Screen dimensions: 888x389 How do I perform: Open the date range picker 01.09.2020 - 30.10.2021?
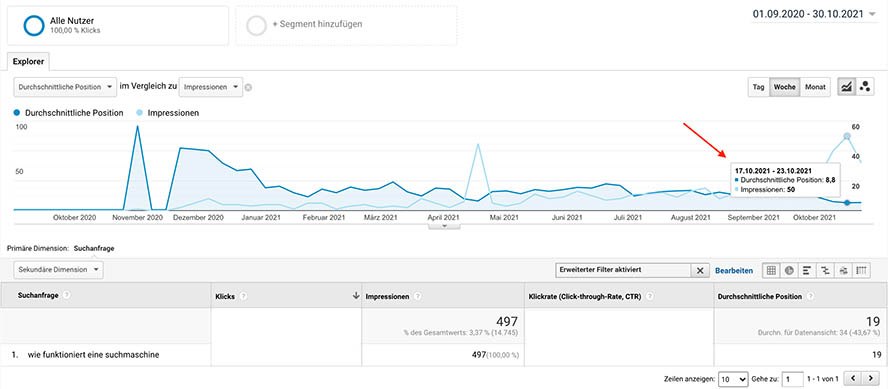point(815,14)
